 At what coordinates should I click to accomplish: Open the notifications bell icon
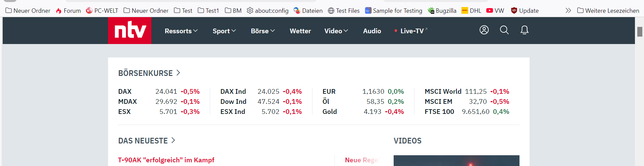[524, 30]
